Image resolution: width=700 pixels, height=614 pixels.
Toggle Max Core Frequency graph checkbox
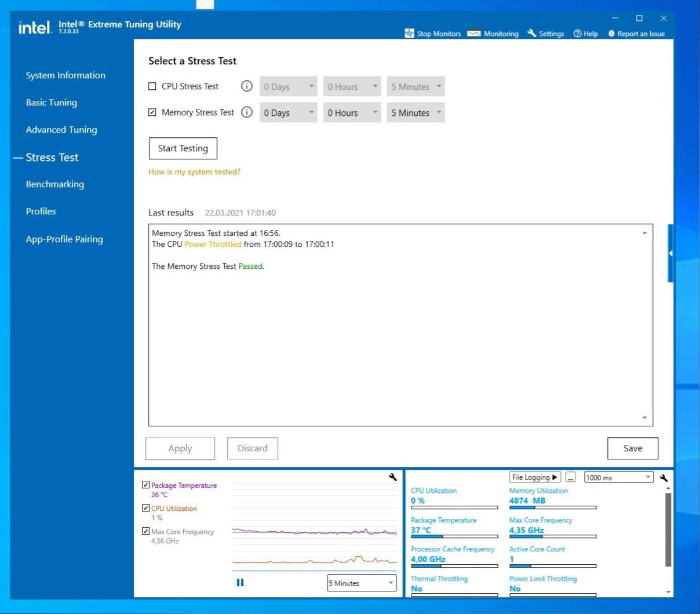[x=146, y=531]
